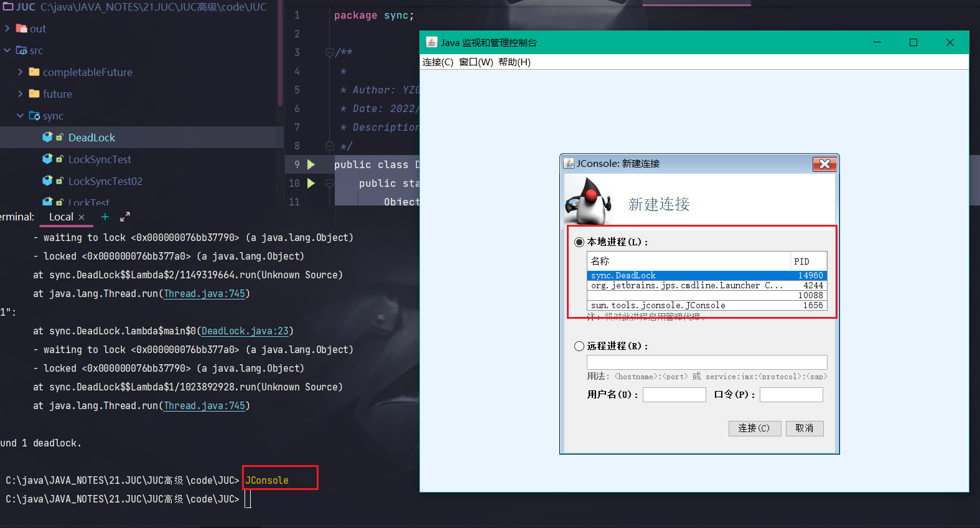
Task: Fold the Javadoc comment at line 3
Action: pos(330,53)
